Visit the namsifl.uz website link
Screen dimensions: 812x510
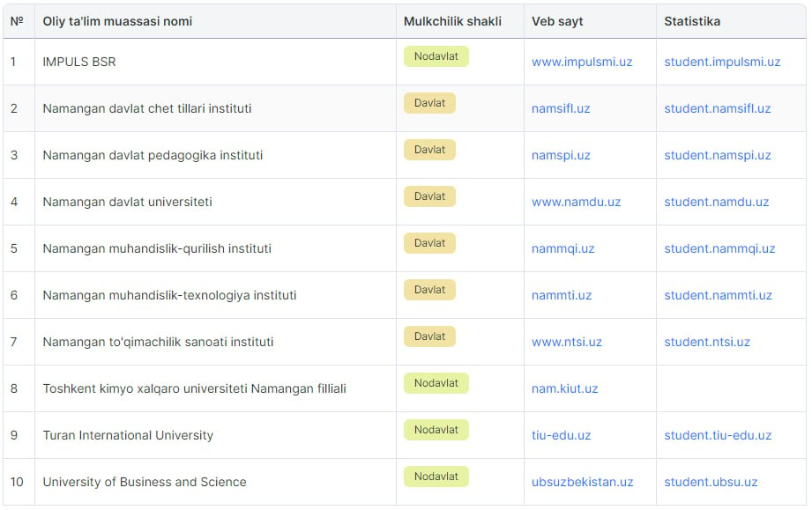pyautogui.click(x=561, y=108)
